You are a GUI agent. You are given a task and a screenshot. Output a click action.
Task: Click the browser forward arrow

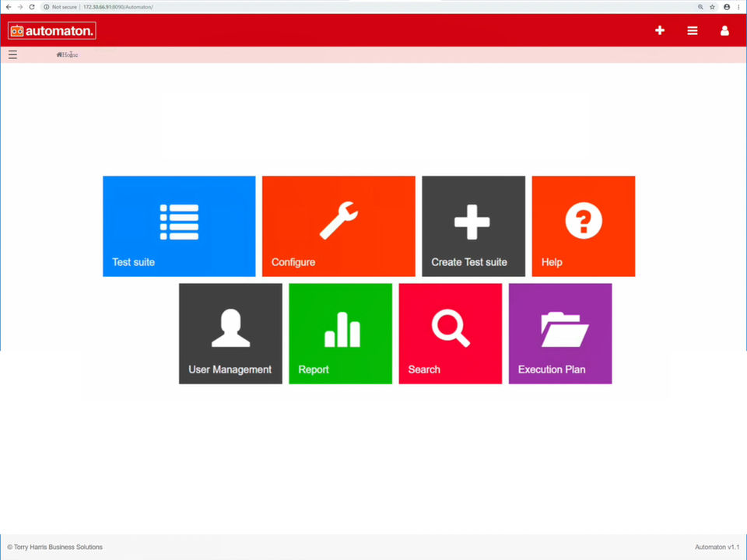coord(20,7)
